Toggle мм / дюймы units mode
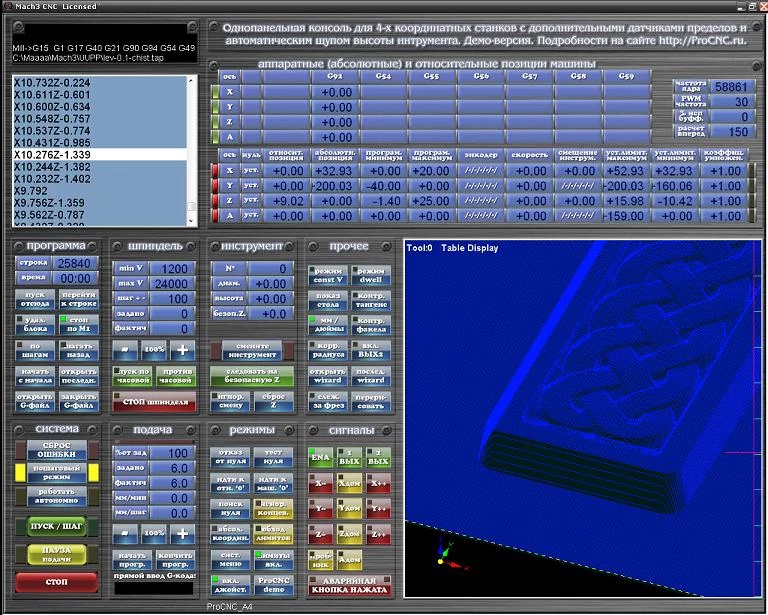768x615 pixels. 328,325
